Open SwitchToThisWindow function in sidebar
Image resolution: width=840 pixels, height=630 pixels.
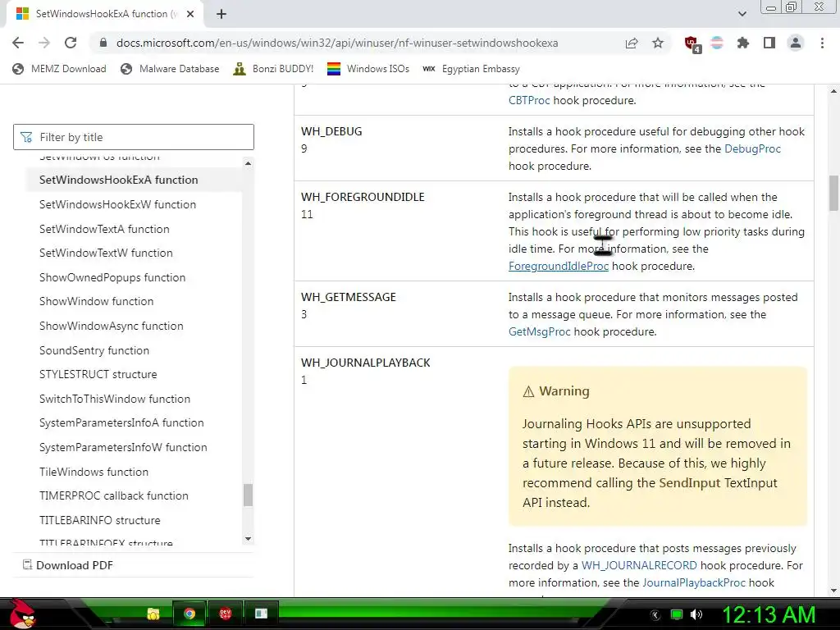[x=115, y=399]
